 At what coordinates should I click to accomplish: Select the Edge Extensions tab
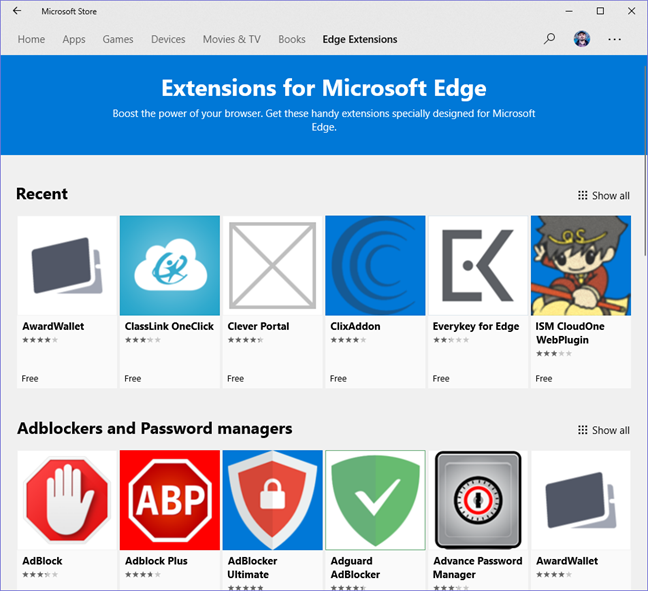point(360,39)
